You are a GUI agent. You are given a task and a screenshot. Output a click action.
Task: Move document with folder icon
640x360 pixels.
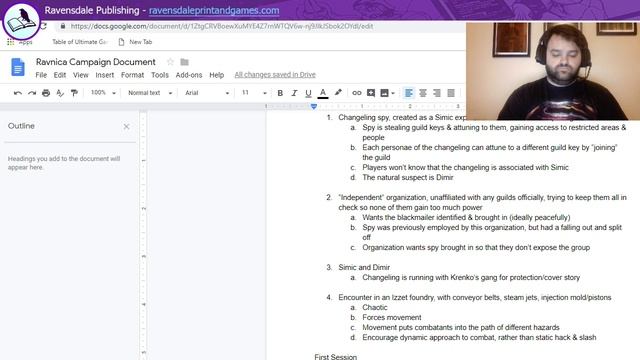(x=184, y=62)
